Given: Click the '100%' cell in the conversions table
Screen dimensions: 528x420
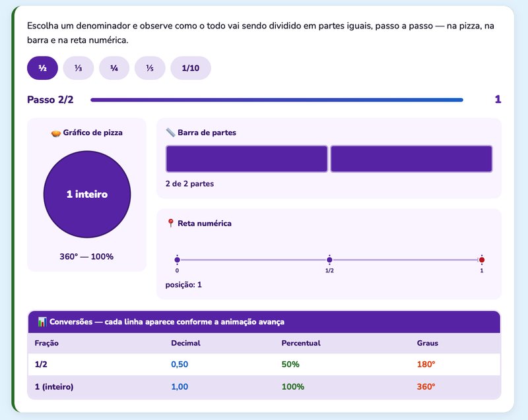Looking at the screenshot, I should coord(293,387).
